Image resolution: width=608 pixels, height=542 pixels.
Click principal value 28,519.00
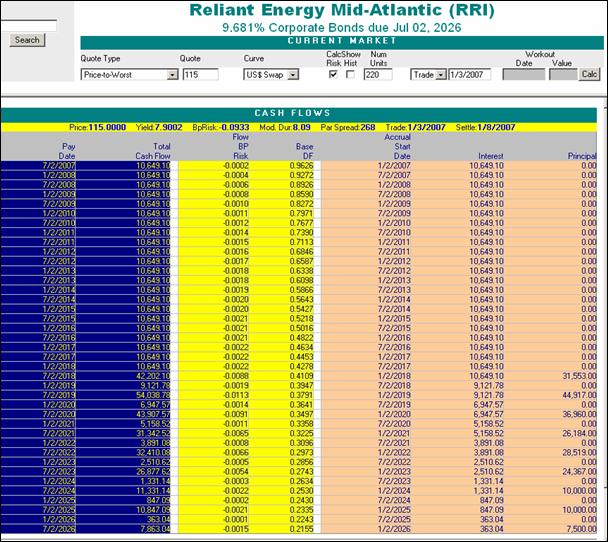coord(579,452)
